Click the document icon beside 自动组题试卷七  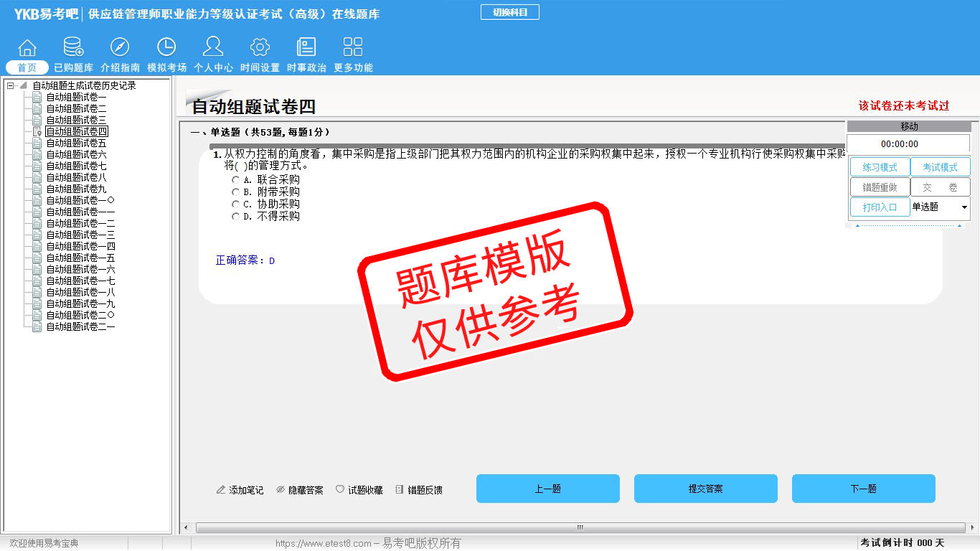tap(37, 166)
